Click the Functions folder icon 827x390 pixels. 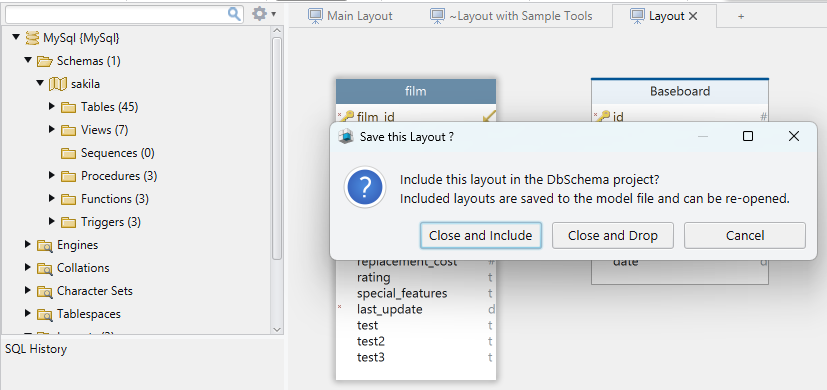tap(69, 199)
